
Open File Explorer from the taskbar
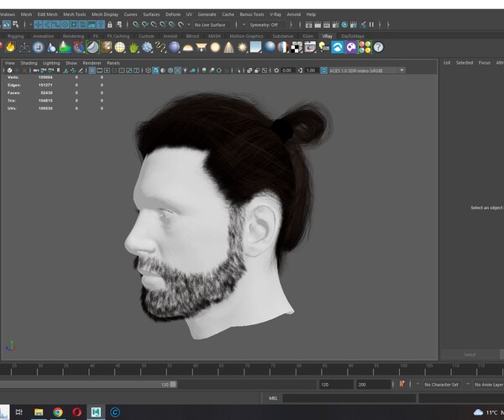click(x=39, y=412)
